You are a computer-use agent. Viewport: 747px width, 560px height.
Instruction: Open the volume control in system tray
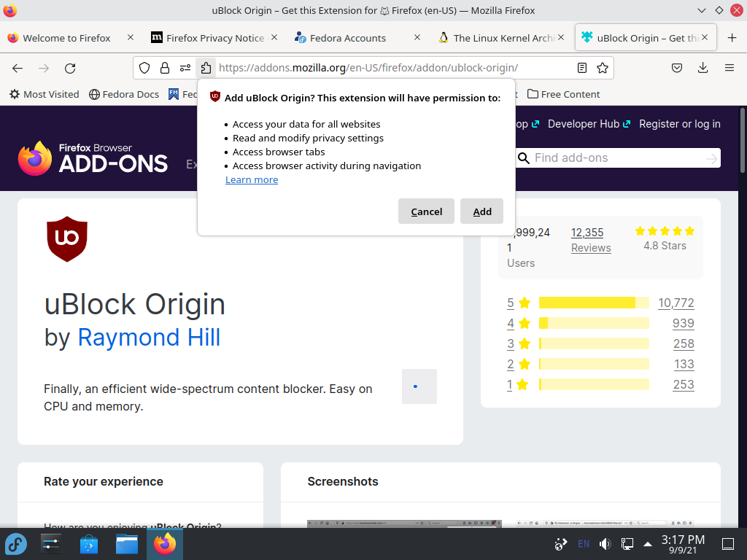tap(605, 544)
